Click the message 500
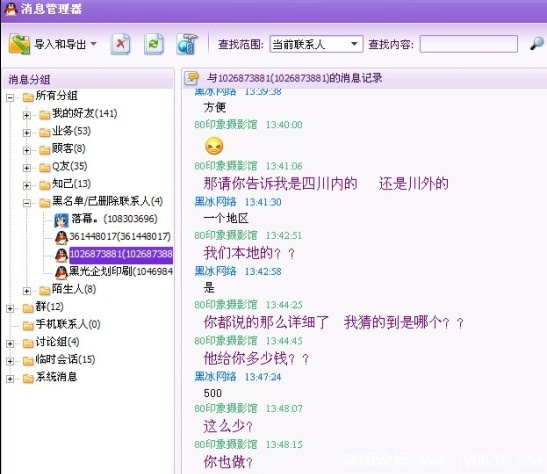Image resolution: width=547 pixels, height=474 pixels. [212, 393]
